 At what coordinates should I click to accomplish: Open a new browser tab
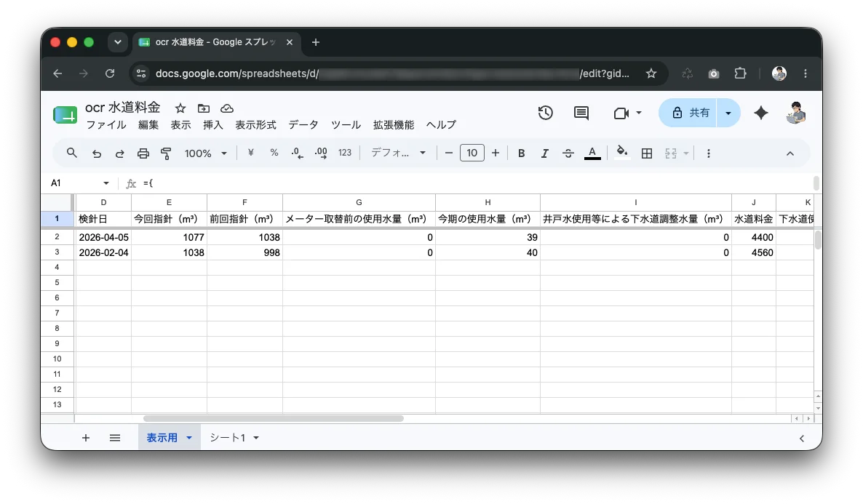point(315,42)
